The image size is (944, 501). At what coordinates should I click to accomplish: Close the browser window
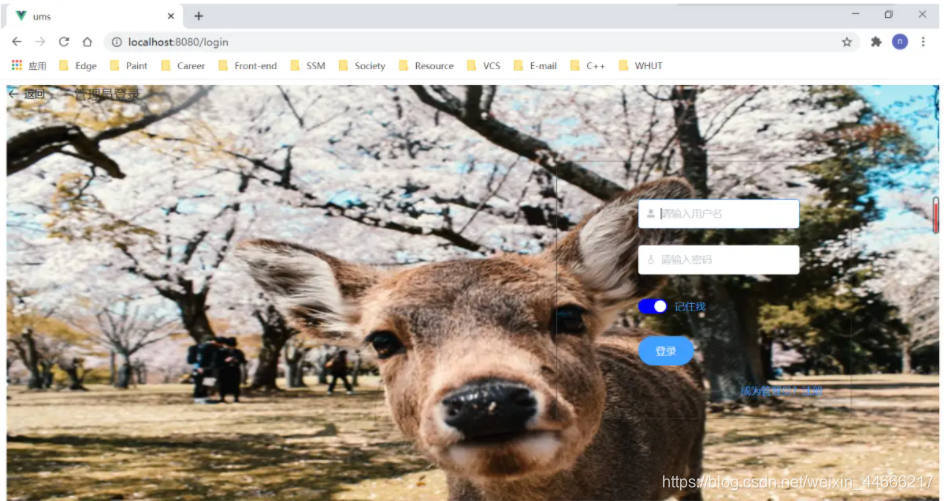tap(922, 14)
